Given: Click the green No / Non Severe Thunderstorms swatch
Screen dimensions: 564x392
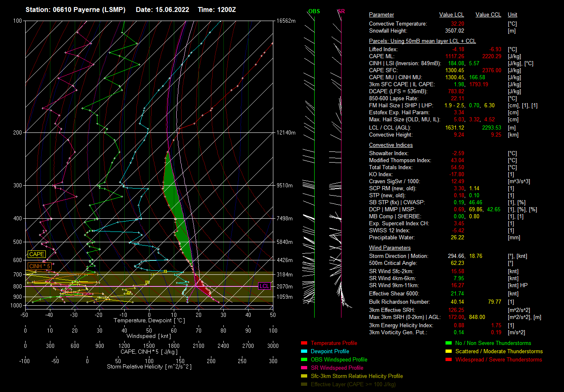Looking at the screenshot, I should pyautogui.click(x=449, y=343).
